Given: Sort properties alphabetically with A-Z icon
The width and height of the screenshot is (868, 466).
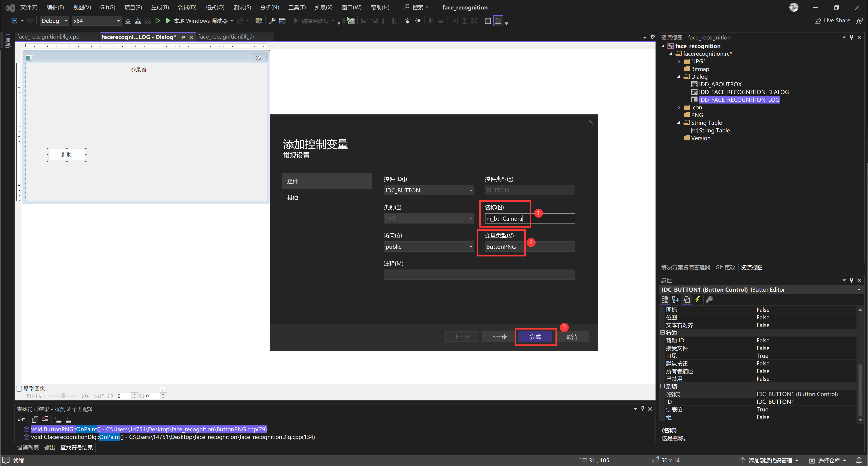Looking at the screenshot, I should pos(675,299).
